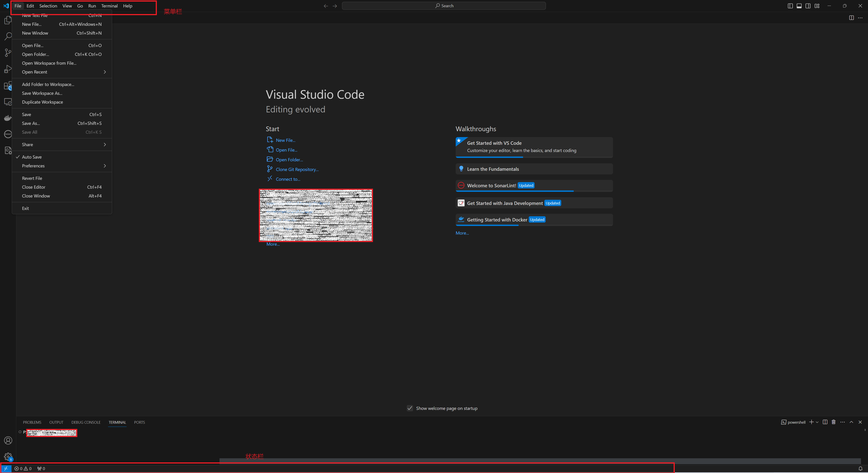
Task: Open the Terminal menu
Action: click(x=109, y=6)
